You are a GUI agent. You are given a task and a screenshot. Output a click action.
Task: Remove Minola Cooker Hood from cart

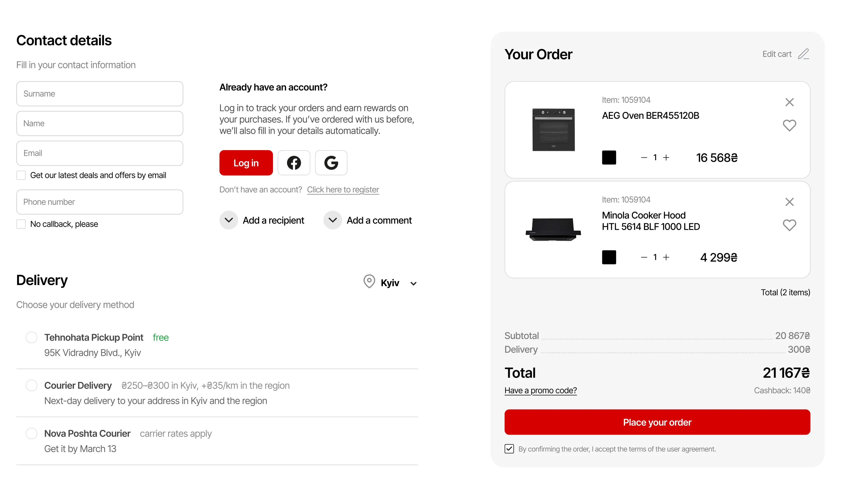click(x=789, y=202)
